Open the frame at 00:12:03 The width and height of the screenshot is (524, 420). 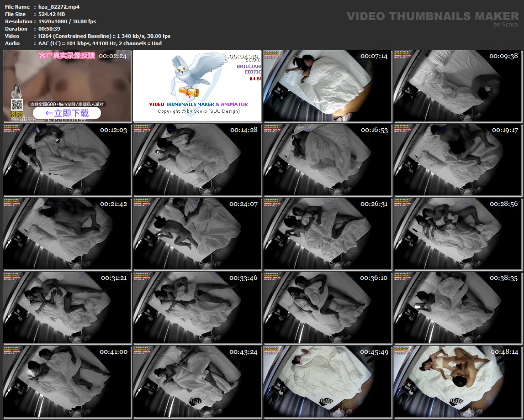[67, 160]
